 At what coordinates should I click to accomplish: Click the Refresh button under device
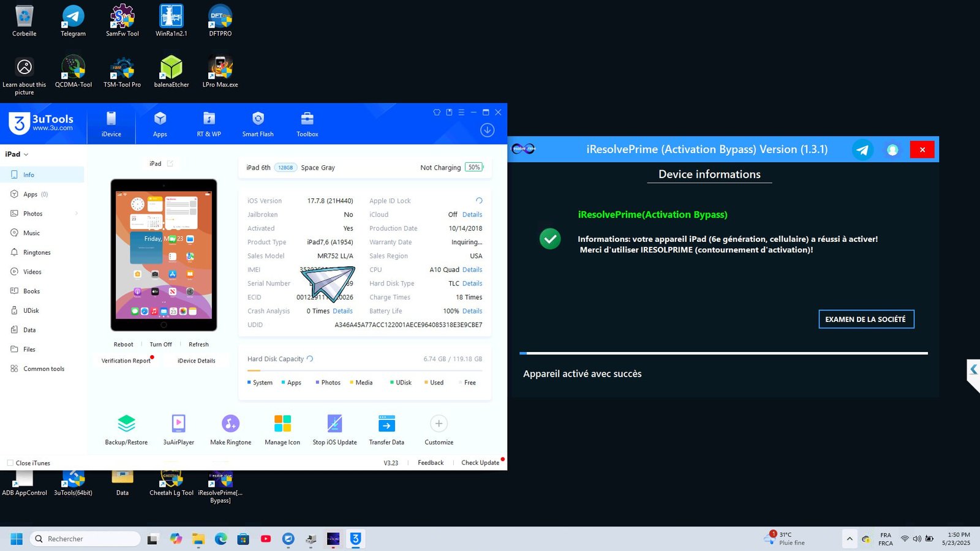(198, 345)
